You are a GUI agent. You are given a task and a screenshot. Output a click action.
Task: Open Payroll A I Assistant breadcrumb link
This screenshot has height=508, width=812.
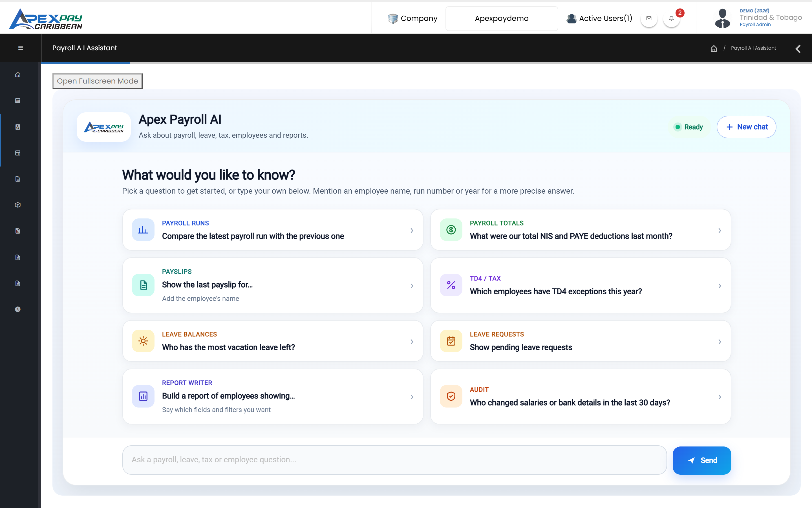[x=753, y=48]
